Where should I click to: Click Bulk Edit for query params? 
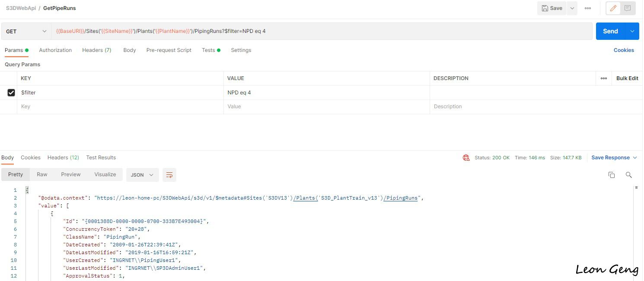point(627,78)
